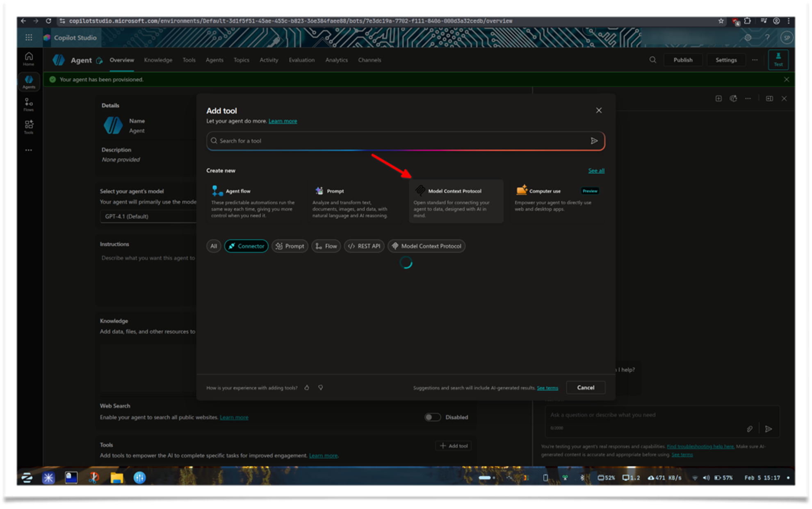The image size is (812, 509).
Task: Select the Model Context Protocol tile
Action: coord(455,201)
